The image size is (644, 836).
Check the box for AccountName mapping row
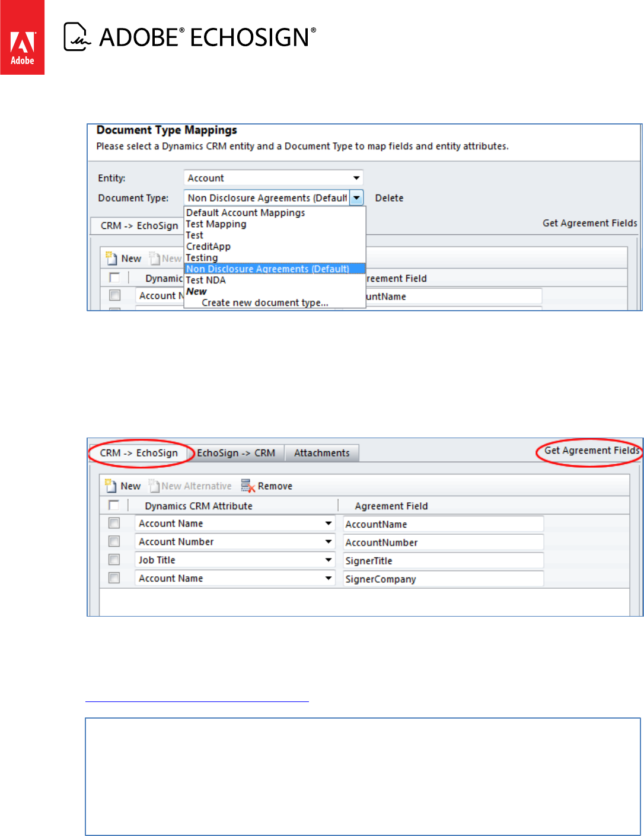click(x=114, y=523)
